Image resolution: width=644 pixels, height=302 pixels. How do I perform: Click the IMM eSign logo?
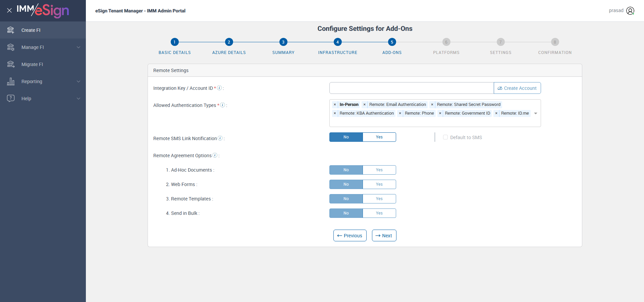[43, 10]
